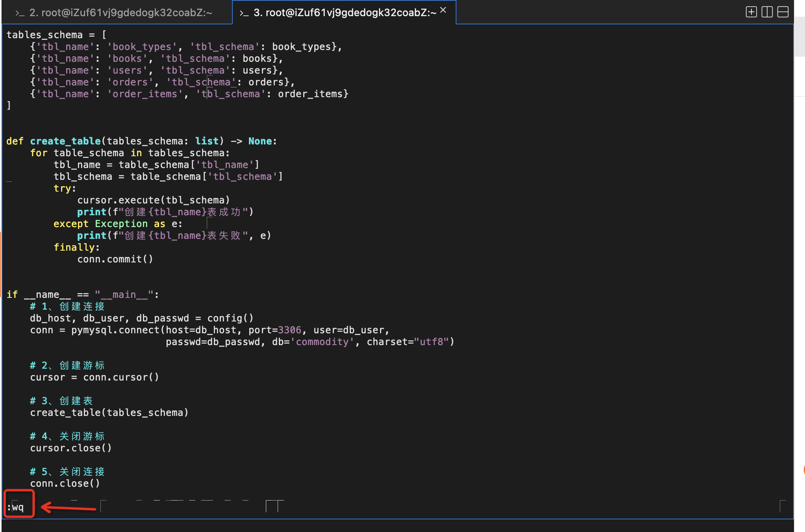Click the 'order_items' table name string
Viewport: 805px width, 532px height.
tap(145, 94)
